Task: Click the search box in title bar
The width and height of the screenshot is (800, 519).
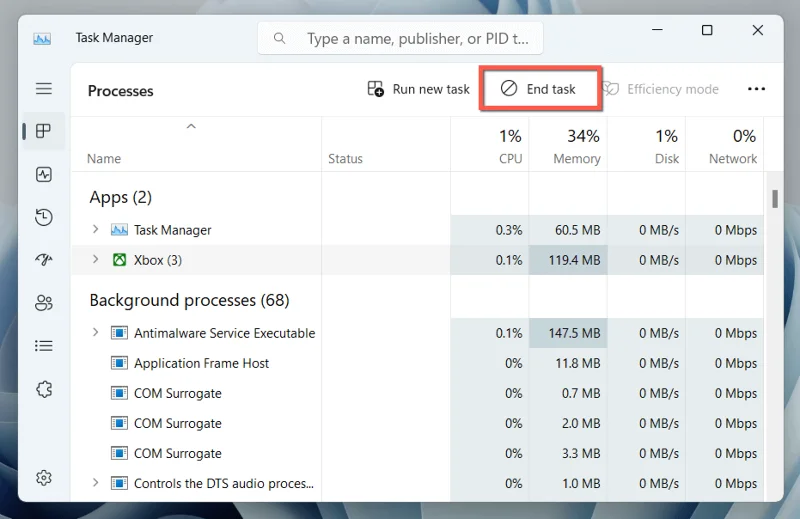Action: (x=400, y=39)
